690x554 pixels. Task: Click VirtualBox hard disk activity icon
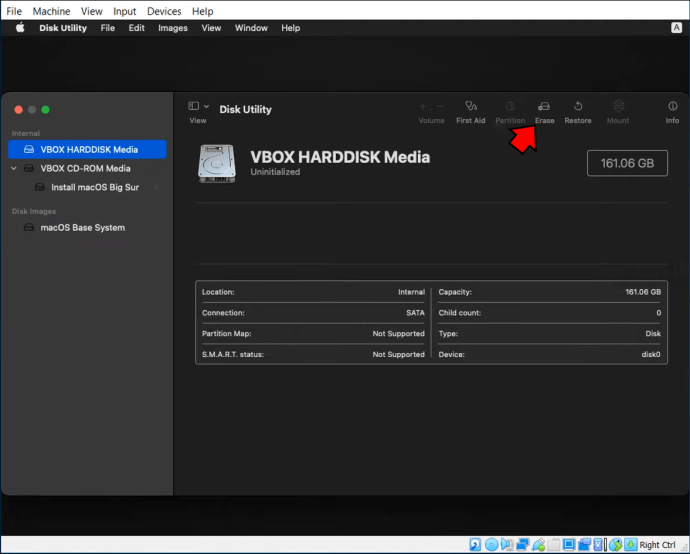pos(475,545)
